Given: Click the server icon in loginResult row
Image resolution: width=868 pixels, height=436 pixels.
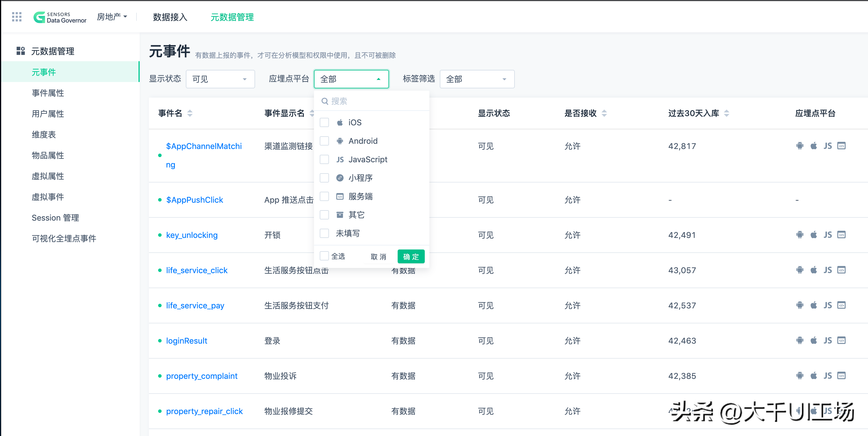Looking at the screenshot, I should click(x=841, y=340).
